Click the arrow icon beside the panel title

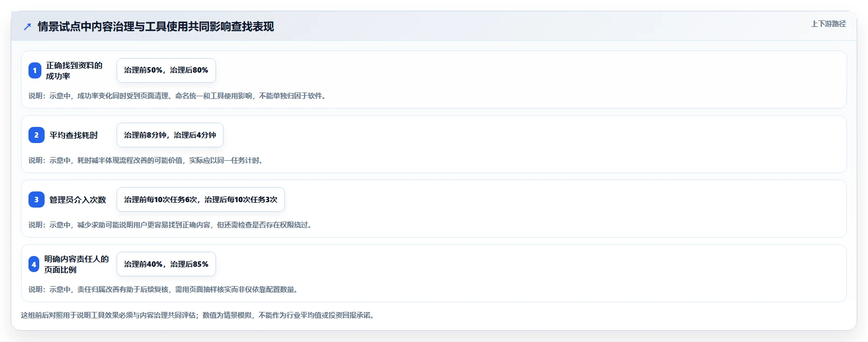[x=27, y=26]
